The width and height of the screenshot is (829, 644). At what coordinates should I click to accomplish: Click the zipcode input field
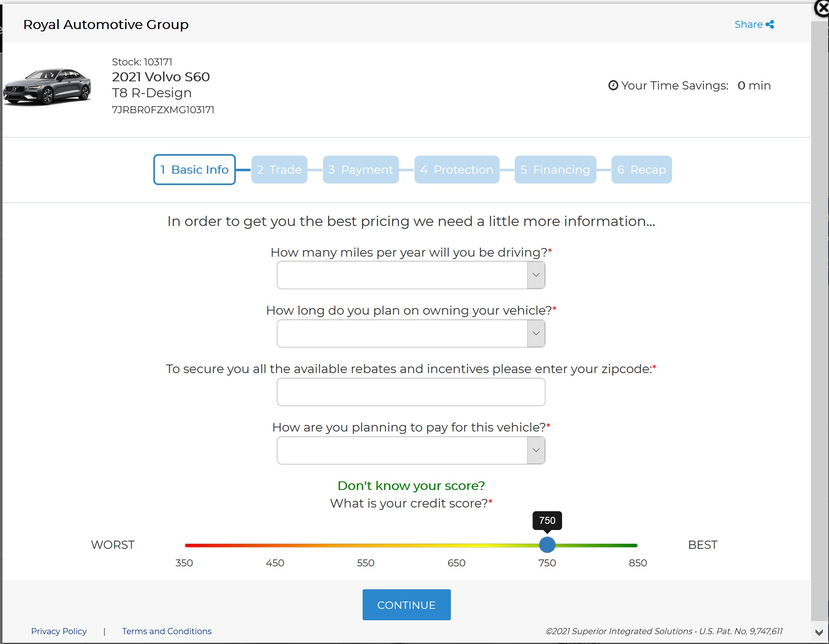[x=411, y=392]
